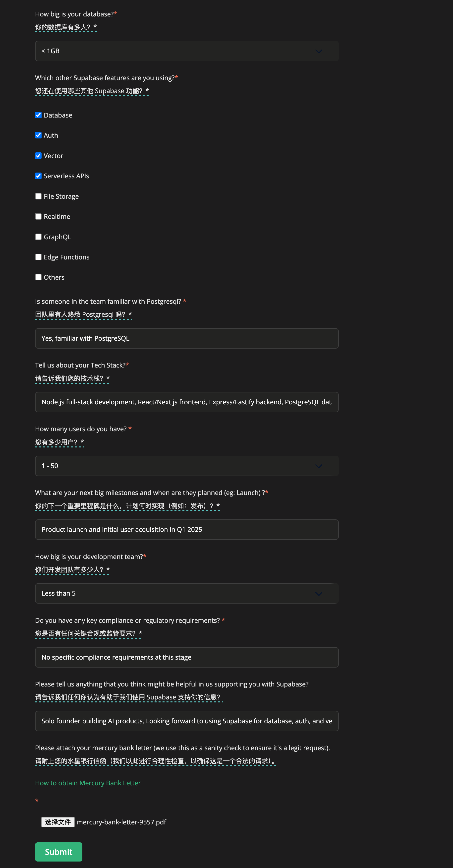
Task: Uncheck the Auth checkbox
Action: (x=38, y=135)
